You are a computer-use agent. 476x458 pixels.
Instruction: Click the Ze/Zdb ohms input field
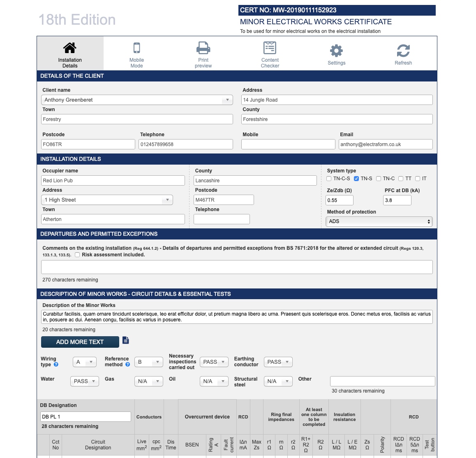[339, 200]
